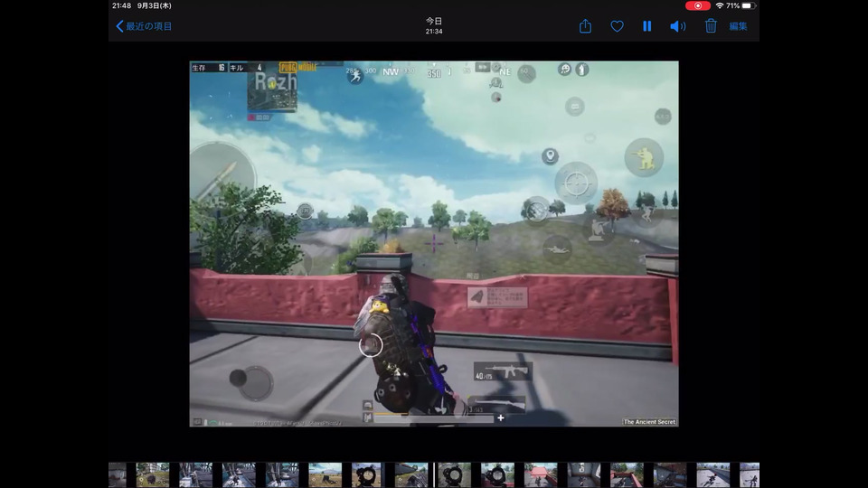
Task: Tap the crouch button in game
Action: click(x=597, y=230)
